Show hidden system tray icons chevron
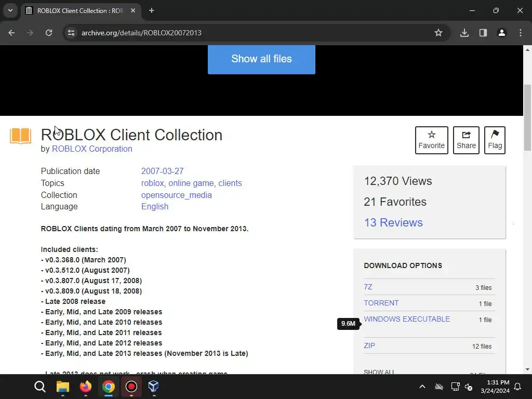This screenshot has width=532, height=399. coord(422,387)
